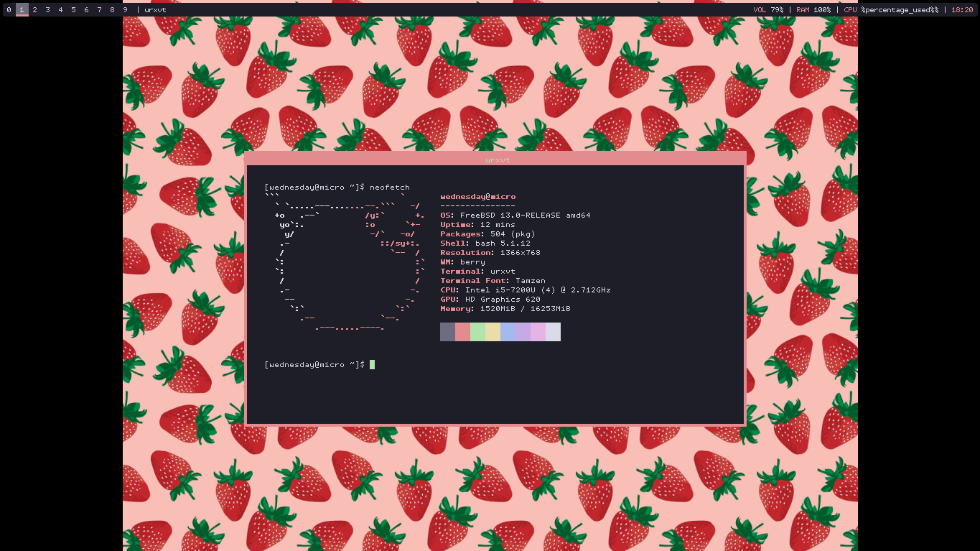This screenshot has height=551, width=980.
Task: Click the wednesday@micro neofetch header
Action: point(478,197)
